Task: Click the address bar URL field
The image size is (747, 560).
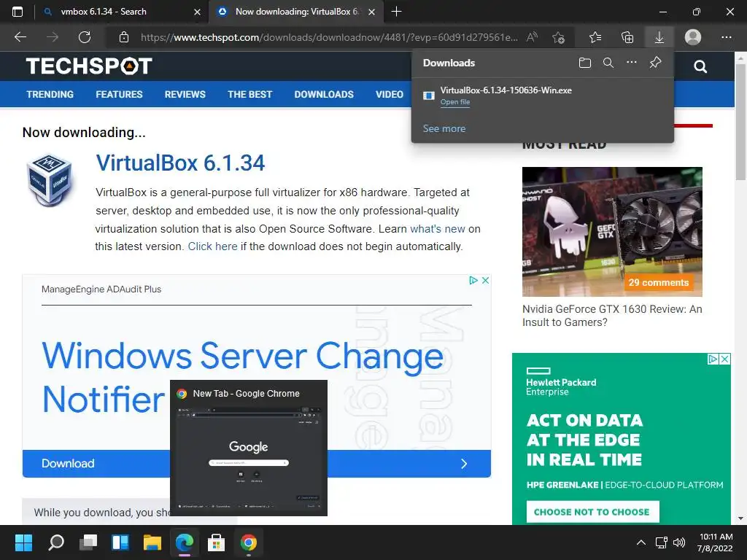Action: 329,37
